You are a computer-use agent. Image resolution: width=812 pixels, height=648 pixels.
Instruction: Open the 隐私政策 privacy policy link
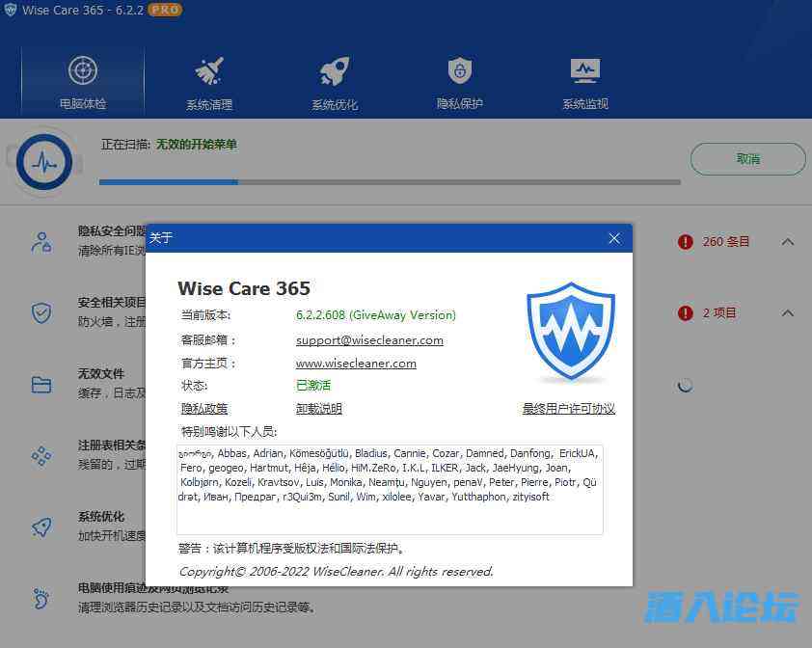click(x=204, y=409)
